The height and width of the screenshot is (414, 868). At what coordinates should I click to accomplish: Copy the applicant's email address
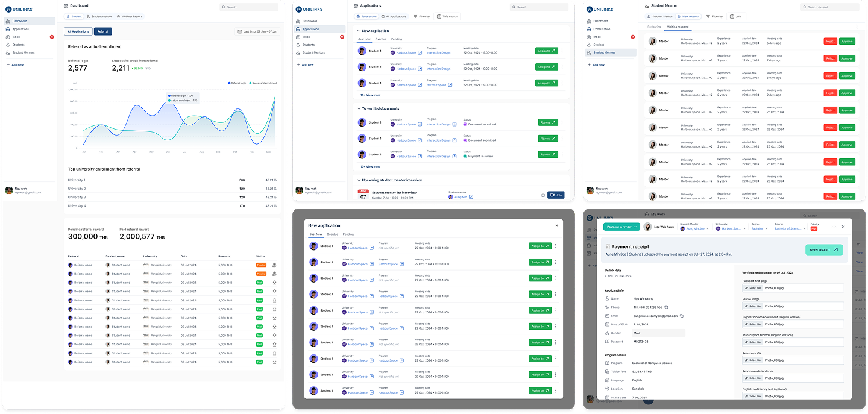tap(681, 316)
